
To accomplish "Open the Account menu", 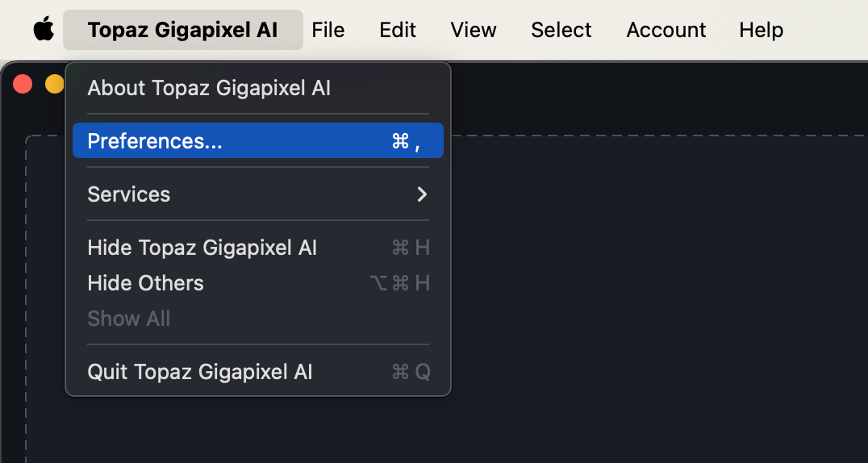I will (x=666, y=30).
